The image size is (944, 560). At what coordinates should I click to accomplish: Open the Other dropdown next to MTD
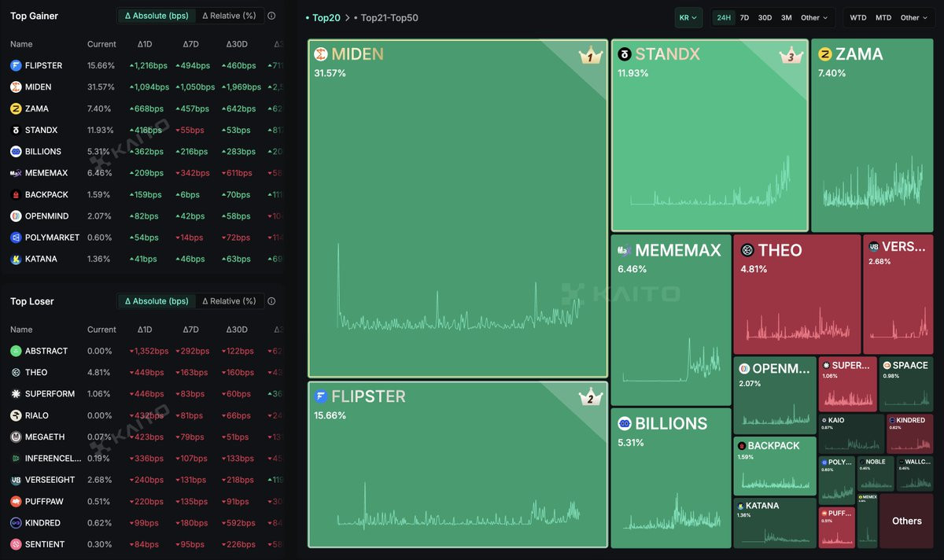coord(914,17)
